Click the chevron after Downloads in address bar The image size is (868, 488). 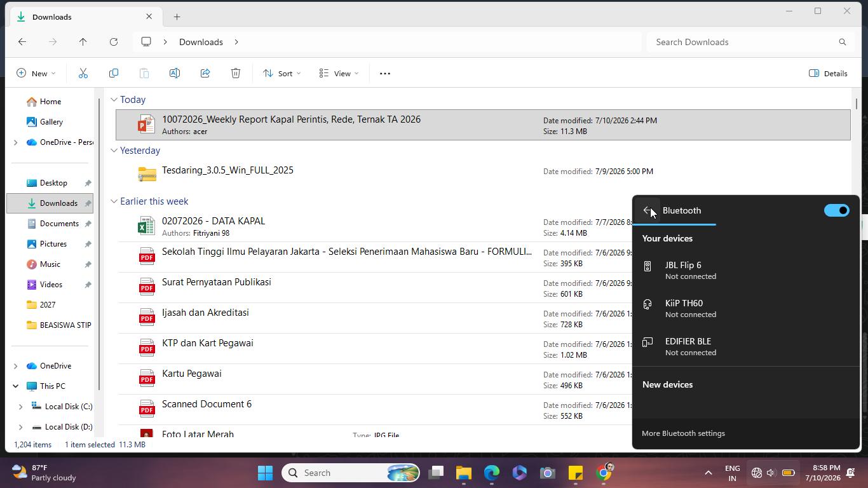click(236, 42)
